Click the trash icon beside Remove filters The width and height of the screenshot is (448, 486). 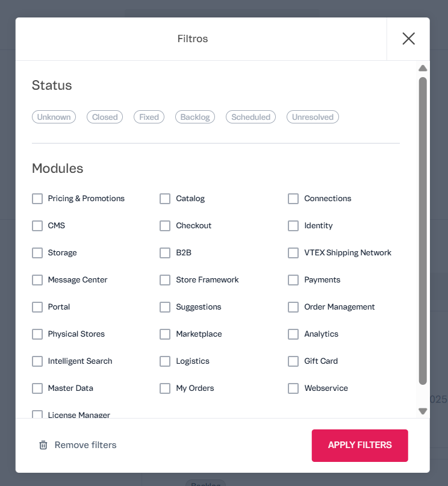coord(43,445)
